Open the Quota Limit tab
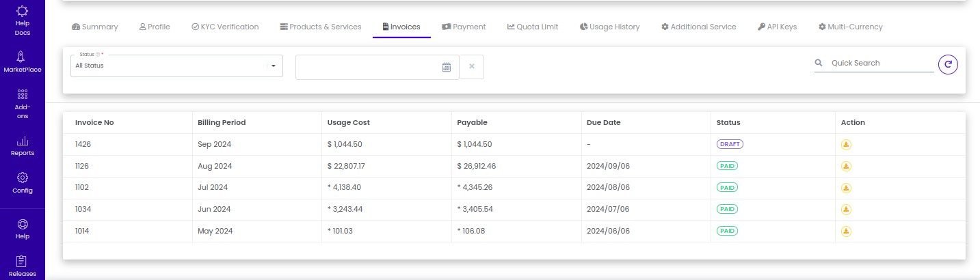 click(x=533, y=27)
